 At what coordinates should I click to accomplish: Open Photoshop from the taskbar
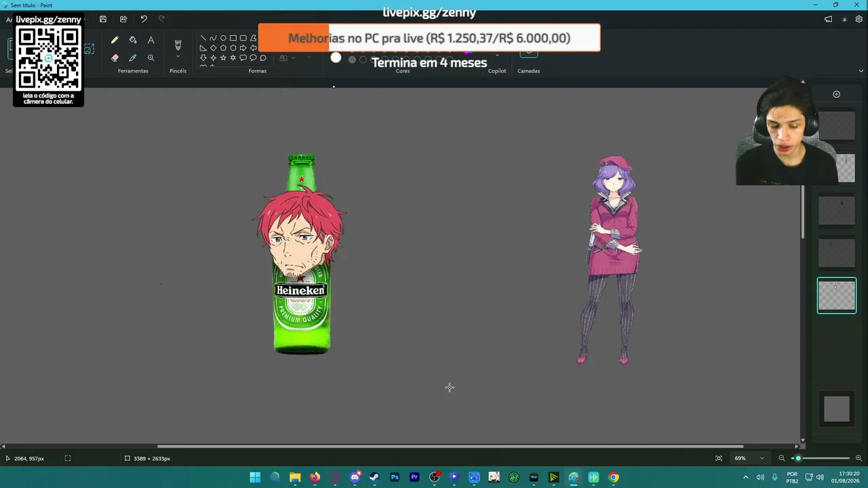click(395, 477)
